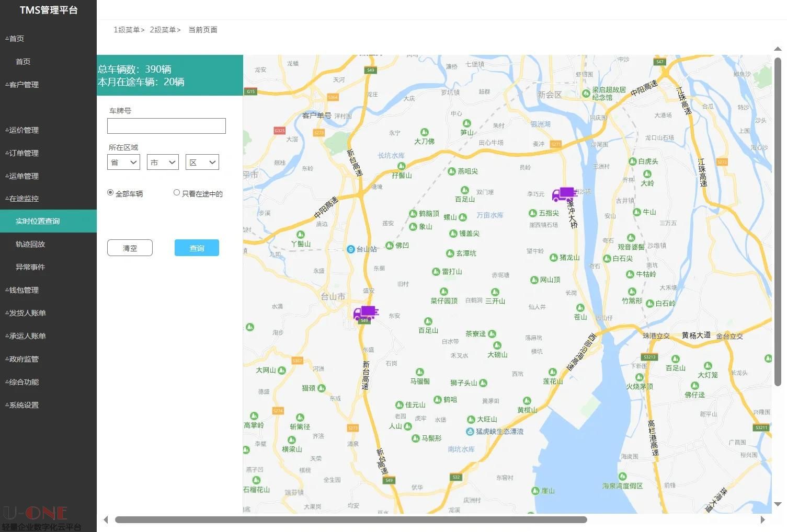Click the scroll up arrow
This screenshot has width=787, height=532.
point(778,49)
